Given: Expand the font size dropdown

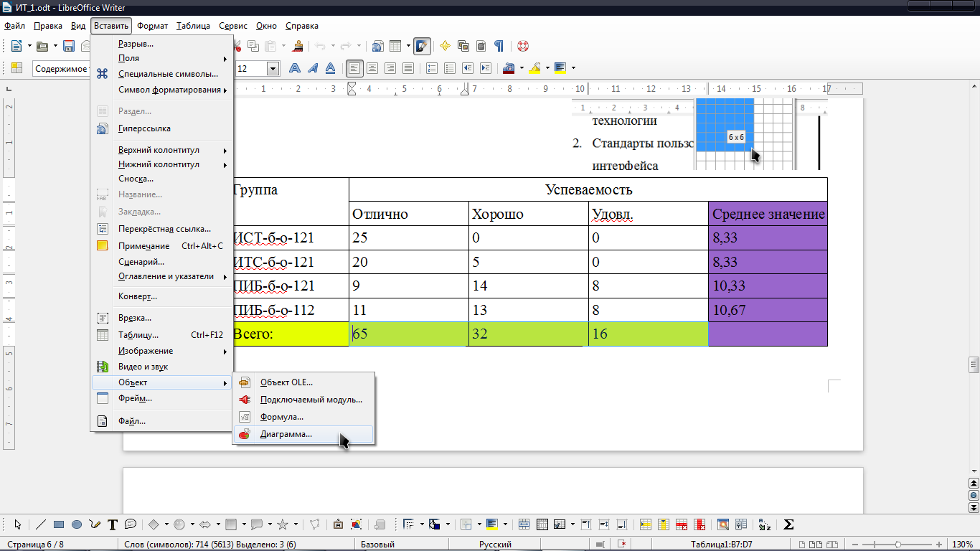Looking at the screenshot, I should [273, 69].
